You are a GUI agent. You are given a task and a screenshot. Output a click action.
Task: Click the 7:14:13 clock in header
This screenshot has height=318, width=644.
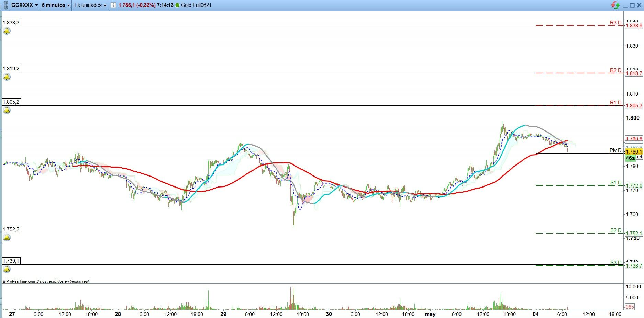165,5
